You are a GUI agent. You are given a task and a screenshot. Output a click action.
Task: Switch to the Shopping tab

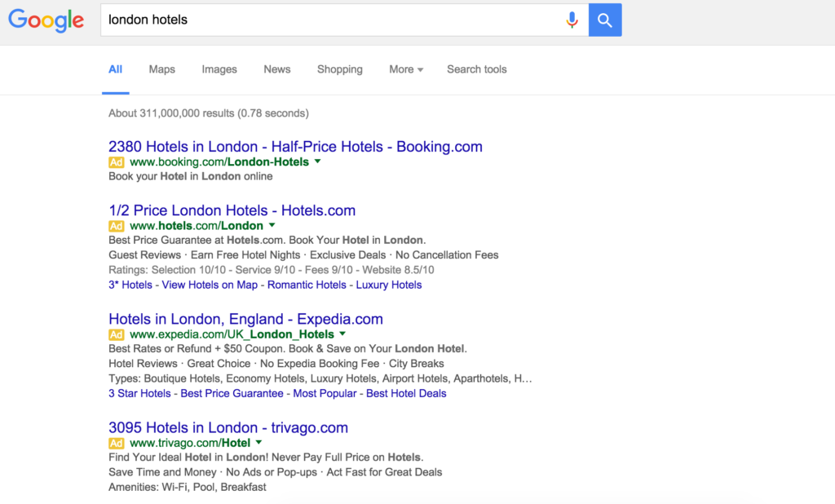(340, 69)
